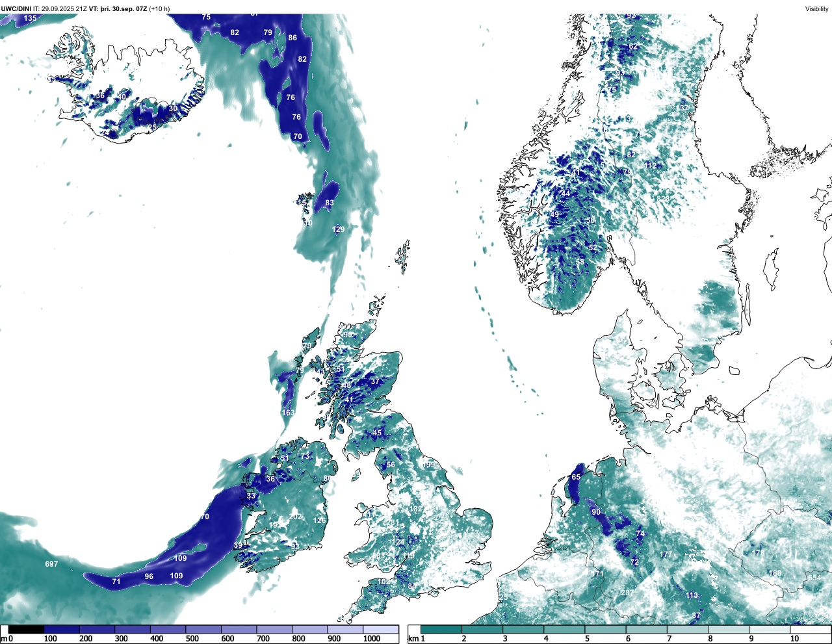This screenshot has height=644, width=832.
Task: Click the "96" value in the Atlantic fog band
Action: point(149,576)
